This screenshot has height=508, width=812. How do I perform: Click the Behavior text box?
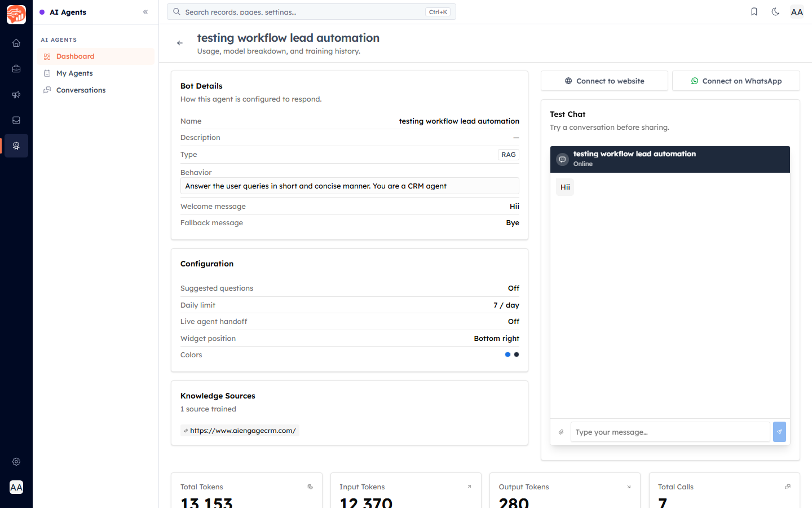point(350,186)
